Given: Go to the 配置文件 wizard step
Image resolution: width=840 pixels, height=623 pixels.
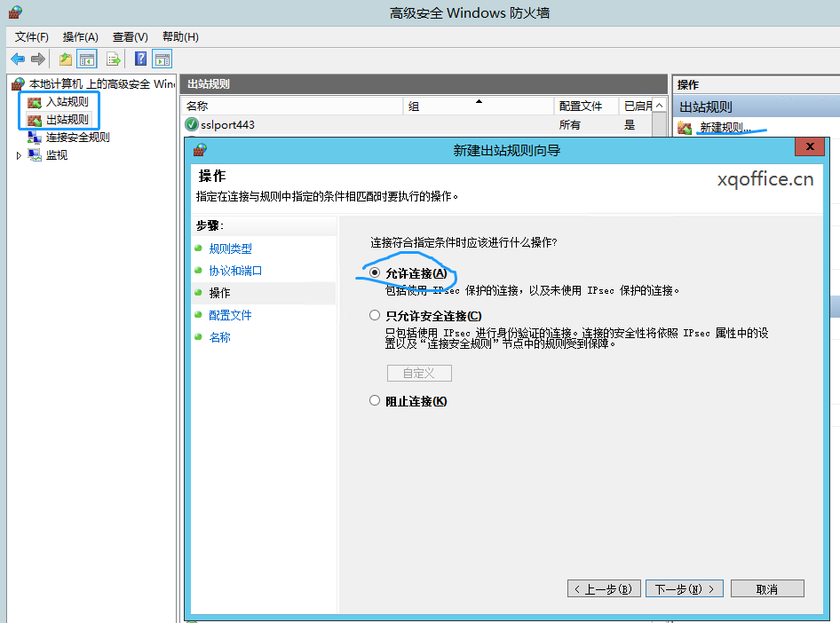Looking at the screenshot, I should [x=230, y=315].
